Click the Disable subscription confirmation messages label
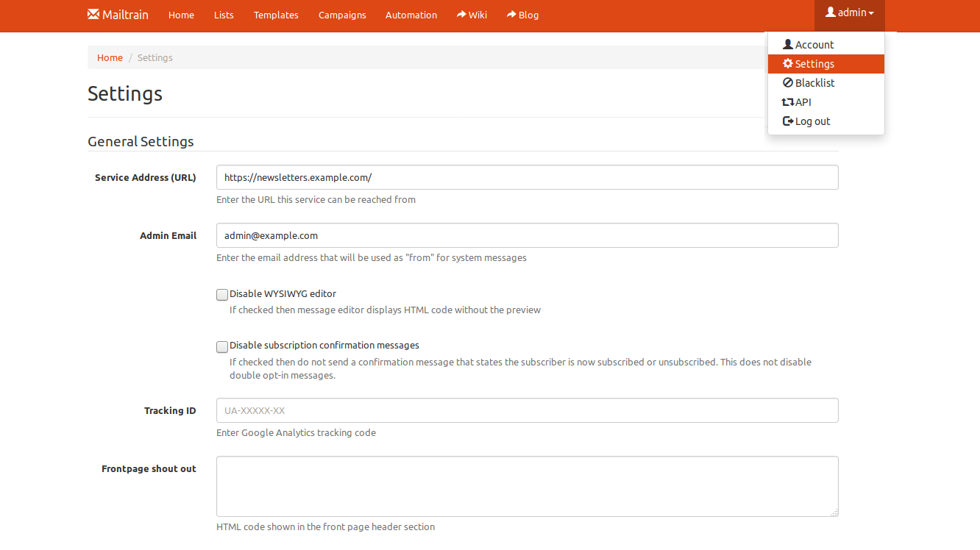Screen dimensions: 980x550 (x=324, y=345)
